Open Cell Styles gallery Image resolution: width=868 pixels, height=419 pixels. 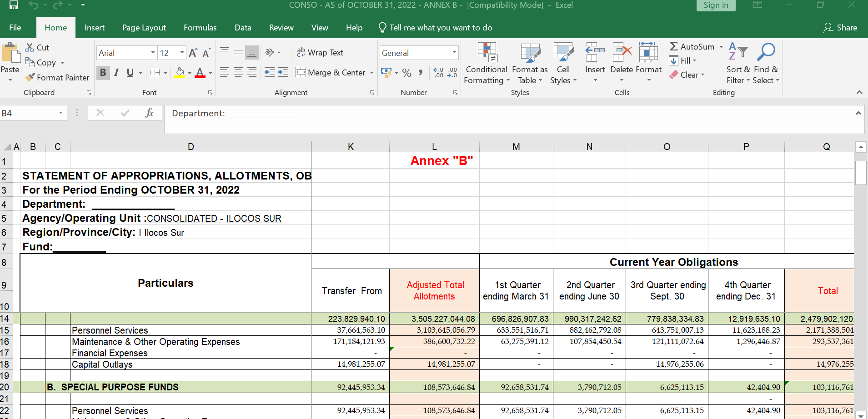click(x=563, y=64)
